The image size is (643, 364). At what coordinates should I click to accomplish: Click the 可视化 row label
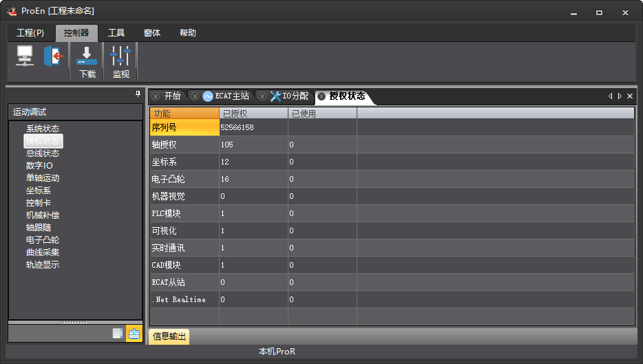[x=164, y=231]
